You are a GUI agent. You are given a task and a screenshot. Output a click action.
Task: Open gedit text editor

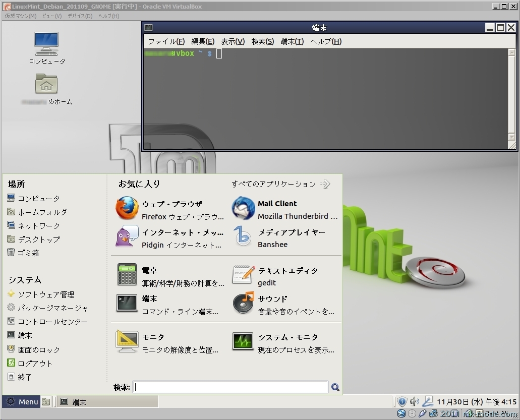(x=285, y=276)
